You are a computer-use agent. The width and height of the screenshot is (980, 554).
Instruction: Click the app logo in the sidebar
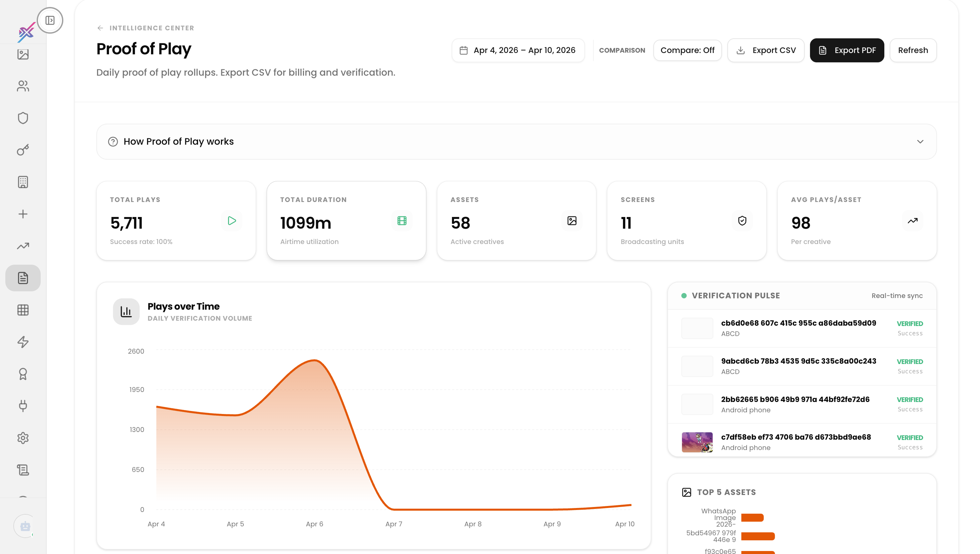tap(26, 32)
